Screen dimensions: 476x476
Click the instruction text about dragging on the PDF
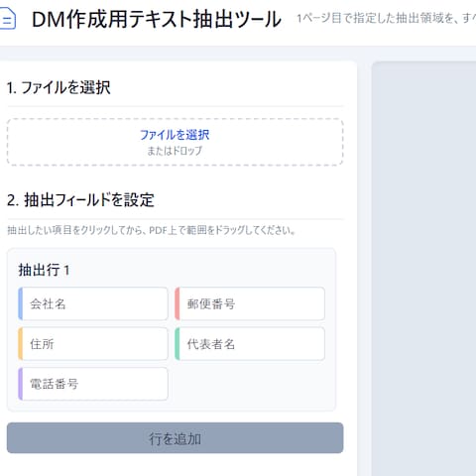(x=151, y=230)
